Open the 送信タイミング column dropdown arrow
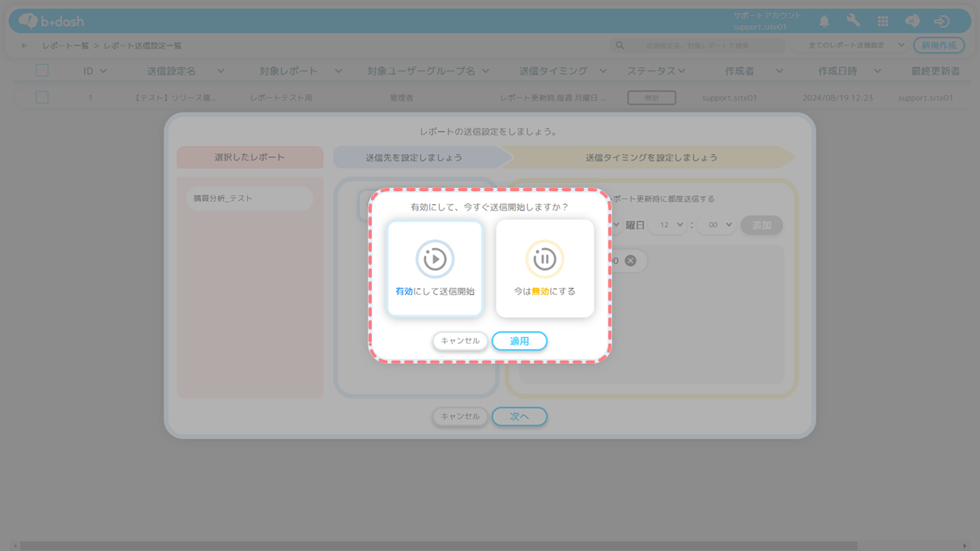 tap(603, 71)
